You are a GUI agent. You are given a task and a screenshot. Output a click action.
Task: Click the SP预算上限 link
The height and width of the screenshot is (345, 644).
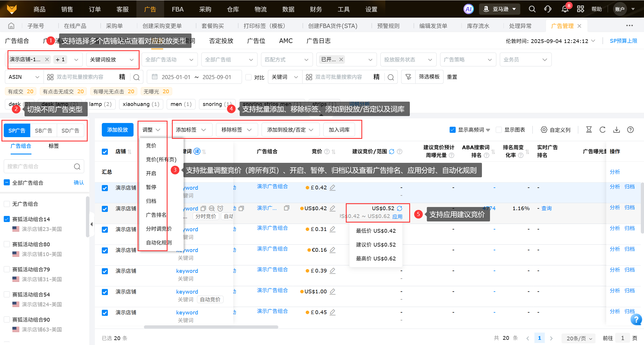[x=623, y=41]
